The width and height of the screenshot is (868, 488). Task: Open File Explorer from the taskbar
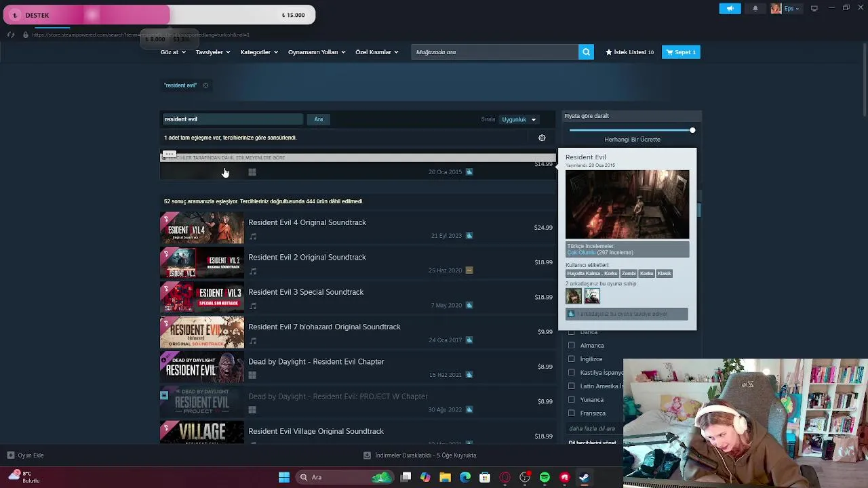(x=445, y=477)
